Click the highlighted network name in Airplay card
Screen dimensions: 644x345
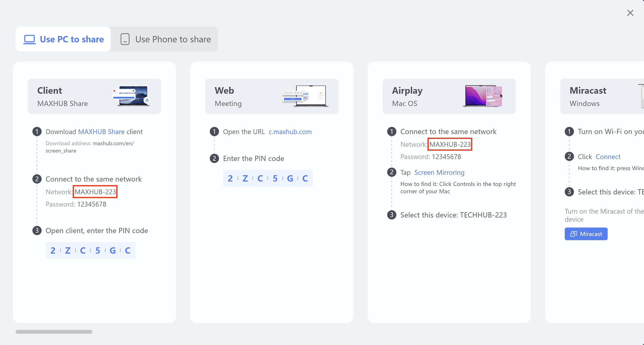coord(450,145)
